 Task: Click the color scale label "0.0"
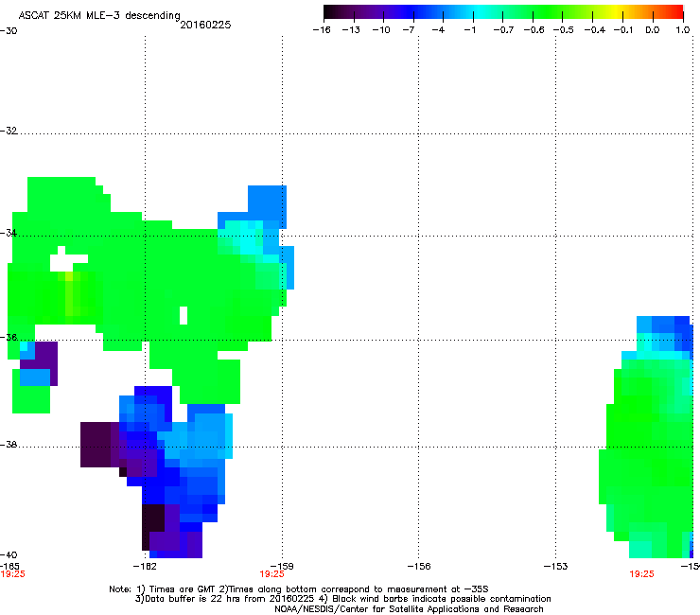pos(653,30)
